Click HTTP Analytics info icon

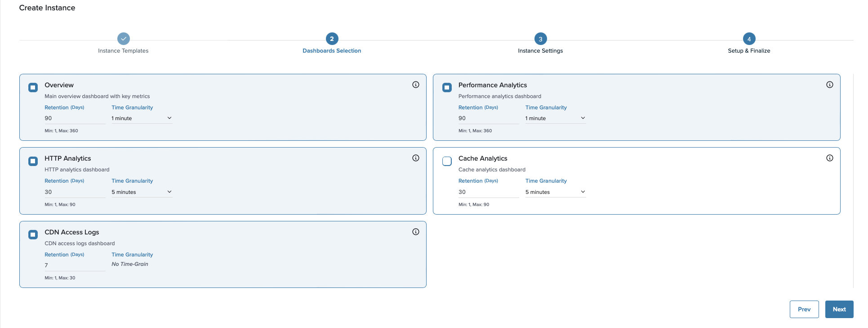tap(416, 158)
